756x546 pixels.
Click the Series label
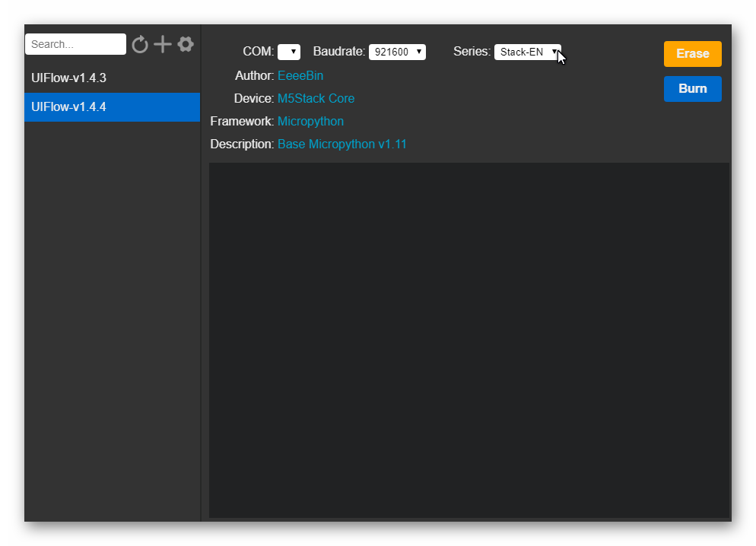(x=472, y=52)
